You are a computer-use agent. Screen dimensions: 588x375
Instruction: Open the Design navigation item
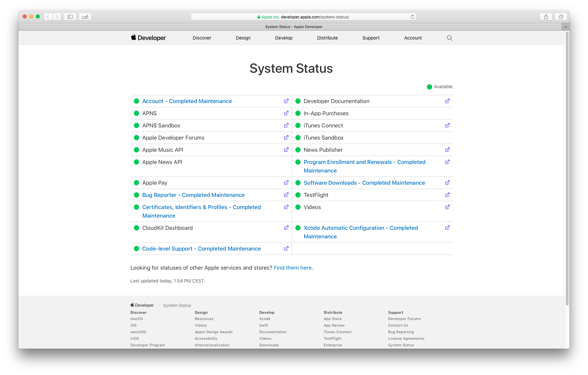(243, 38)
